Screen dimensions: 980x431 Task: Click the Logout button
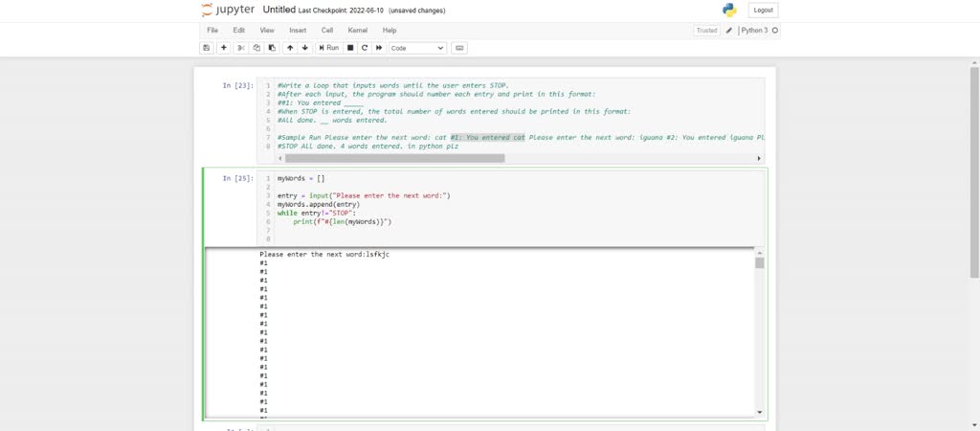763,10
